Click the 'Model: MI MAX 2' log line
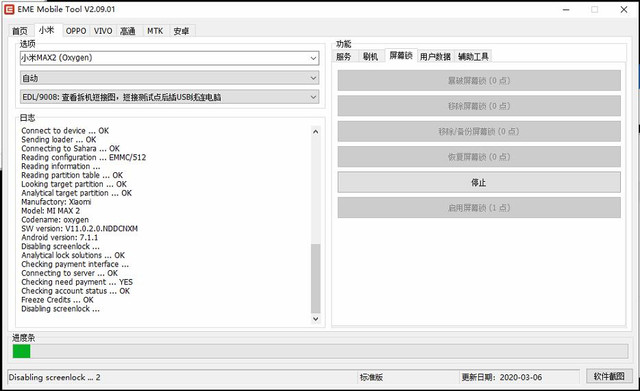 click(51, 211)
